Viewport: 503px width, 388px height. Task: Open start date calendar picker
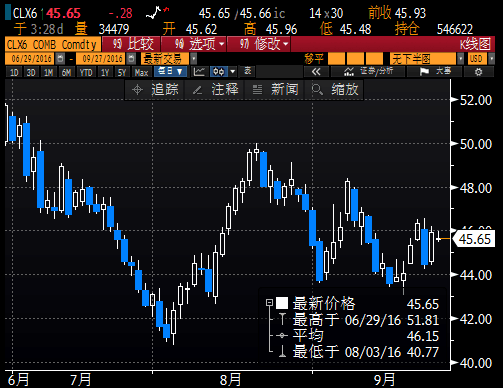(60, 59)
